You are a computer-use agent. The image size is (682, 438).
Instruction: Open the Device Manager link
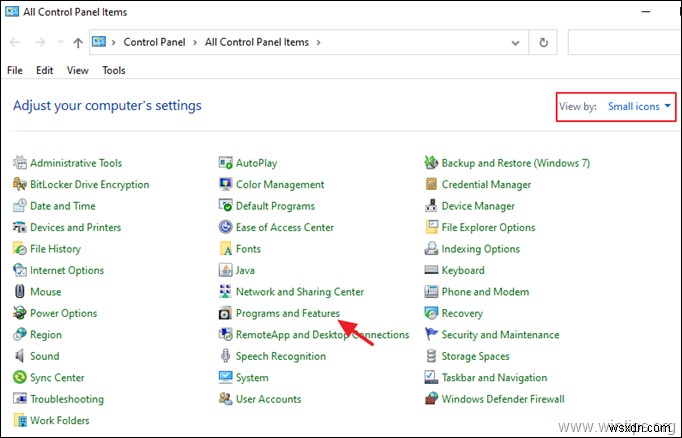click(478, 206)
